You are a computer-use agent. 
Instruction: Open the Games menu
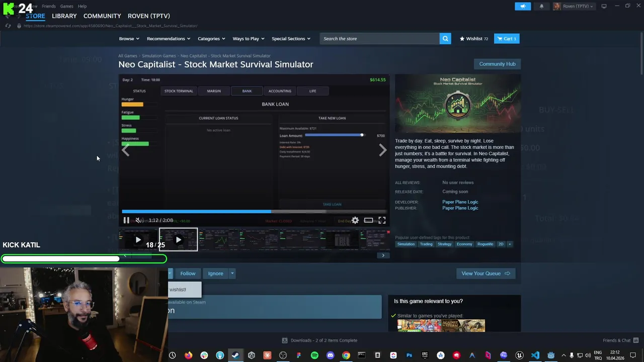[66, 6]
